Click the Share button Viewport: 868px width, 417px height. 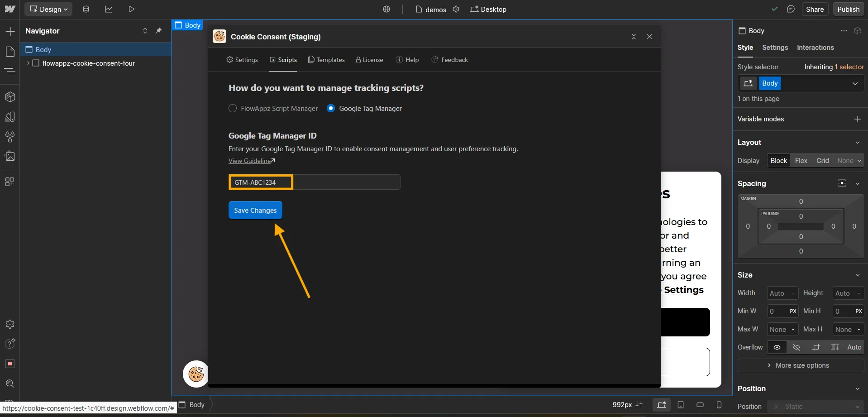(x=815, y=9)
